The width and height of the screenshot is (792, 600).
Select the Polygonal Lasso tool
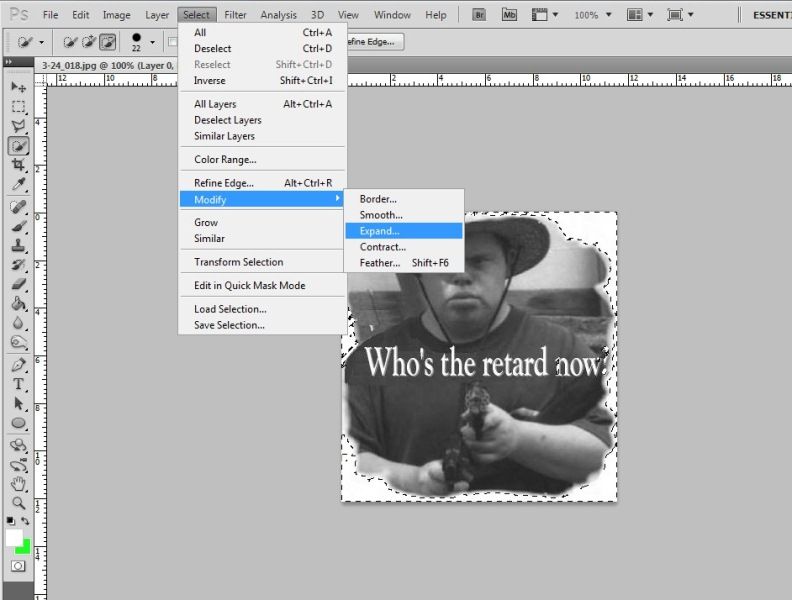point(18,126)
